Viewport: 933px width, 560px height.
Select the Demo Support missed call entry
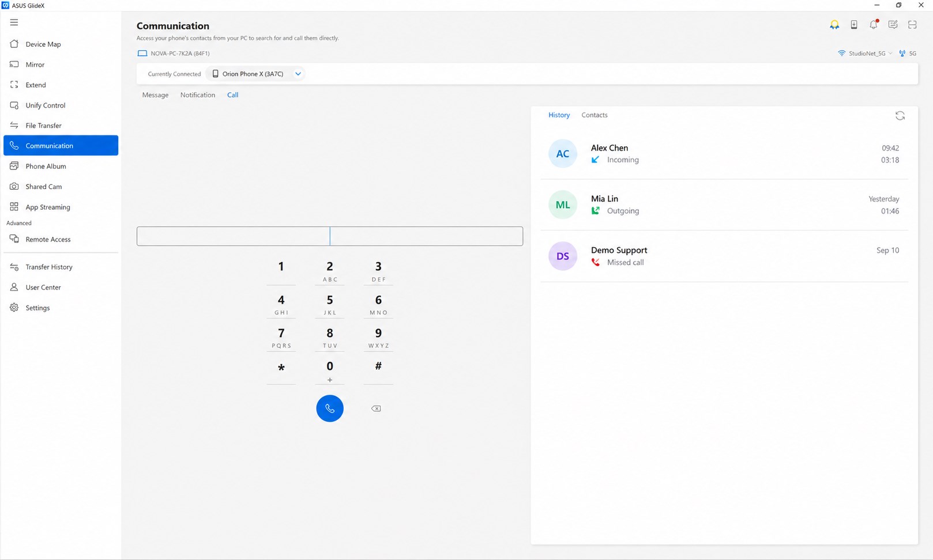(724, 256)
